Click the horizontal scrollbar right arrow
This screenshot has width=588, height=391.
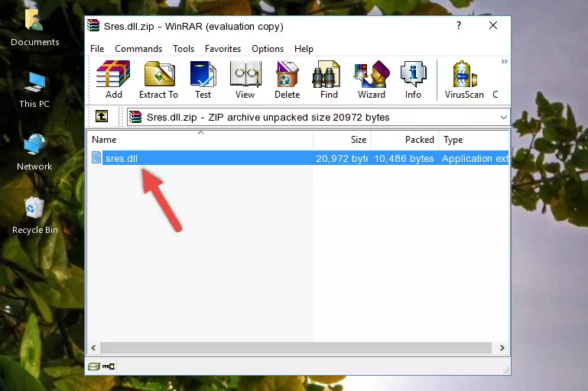(x=502, y=348)
